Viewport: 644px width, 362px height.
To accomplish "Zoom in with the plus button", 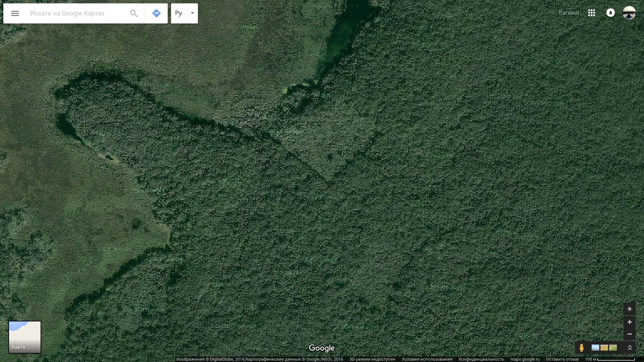I will coord(630,322).
